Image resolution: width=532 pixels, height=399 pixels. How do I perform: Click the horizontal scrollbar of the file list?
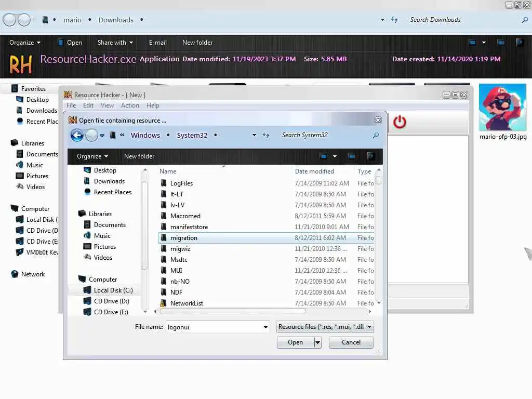click(x=233, y=312)
